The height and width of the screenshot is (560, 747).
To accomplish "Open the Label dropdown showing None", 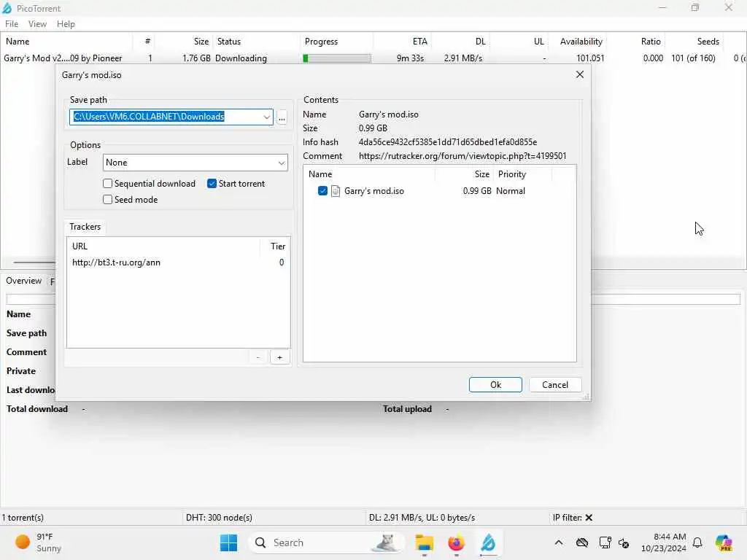I will click(x=196, y=163).
